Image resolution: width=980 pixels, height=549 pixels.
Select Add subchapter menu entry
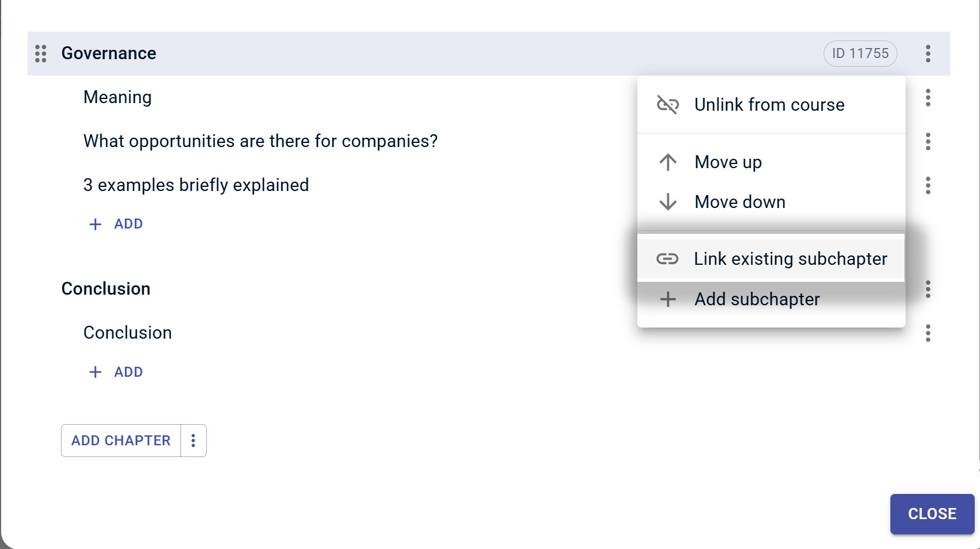click(757, 299)
